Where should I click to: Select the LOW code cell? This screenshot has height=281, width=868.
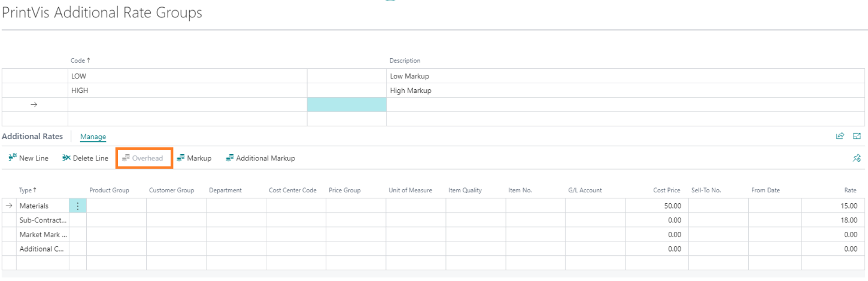187,76
